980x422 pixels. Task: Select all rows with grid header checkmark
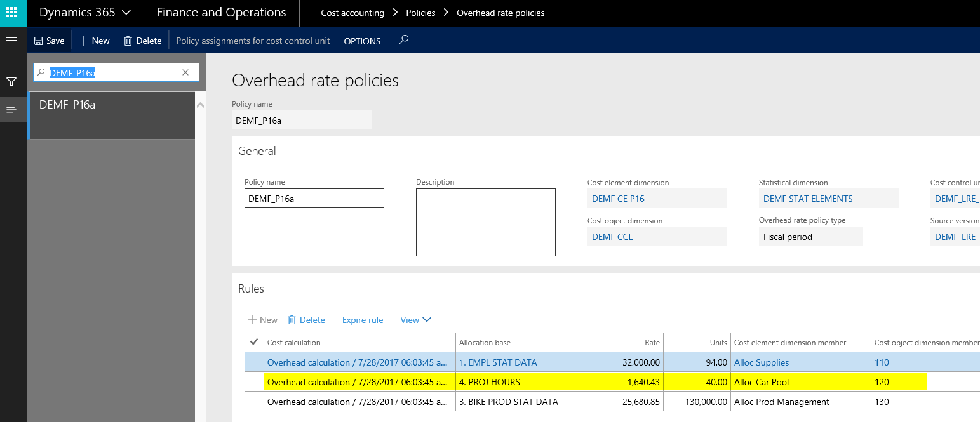(x=254, y=342)
